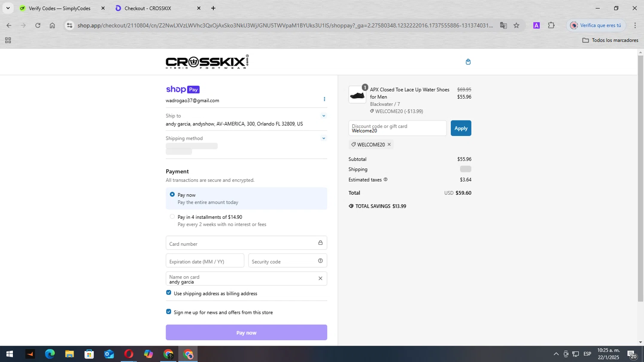Close the Verify Codes tab
Image resolution: width=644 pixels, height=362 pixels.
point(103,8)
